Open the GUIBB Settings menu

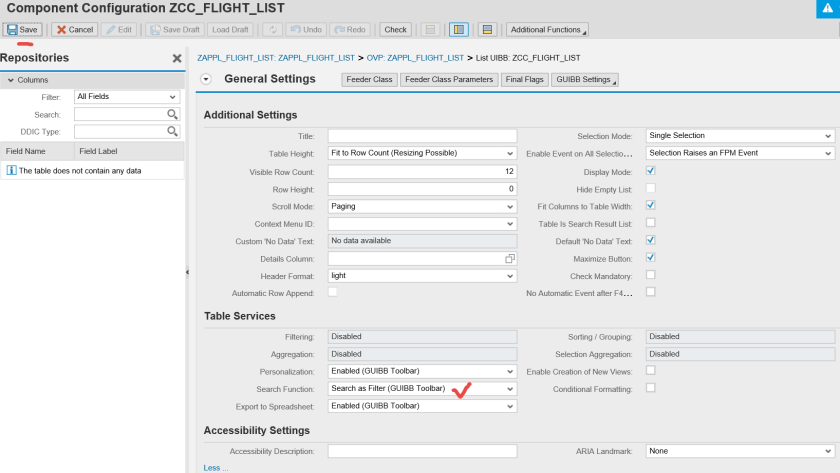click(x=584, y=80)
